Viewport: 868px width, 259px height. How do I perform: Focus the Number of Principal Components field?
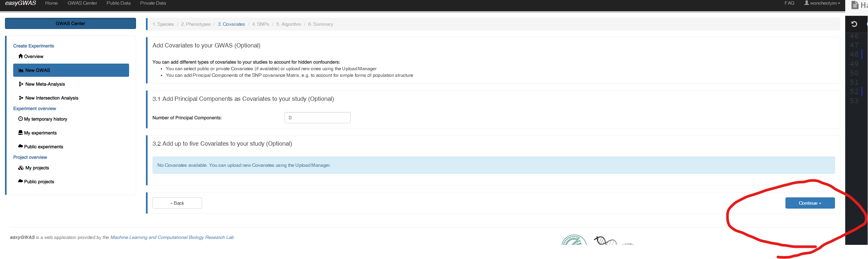[317, 118]
